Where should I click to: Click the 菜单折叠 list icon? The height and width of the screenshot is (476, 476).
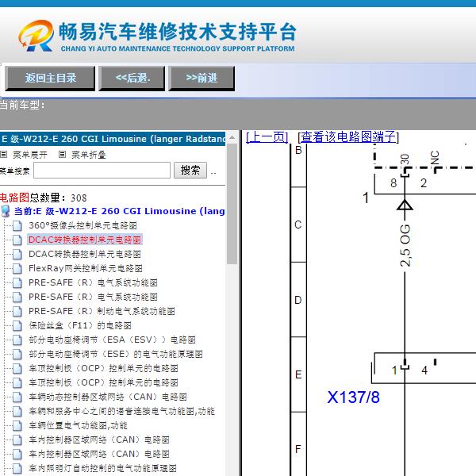pos(62,155)
